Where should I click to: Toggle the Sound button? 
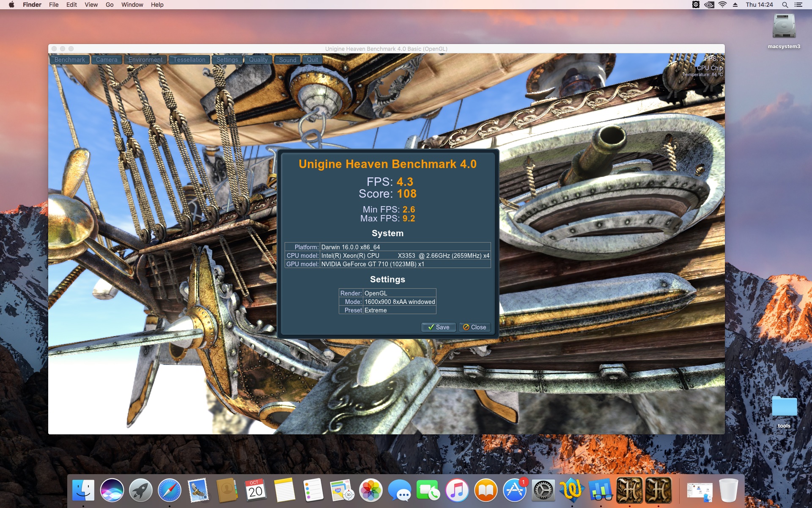(x=288, y=60)
